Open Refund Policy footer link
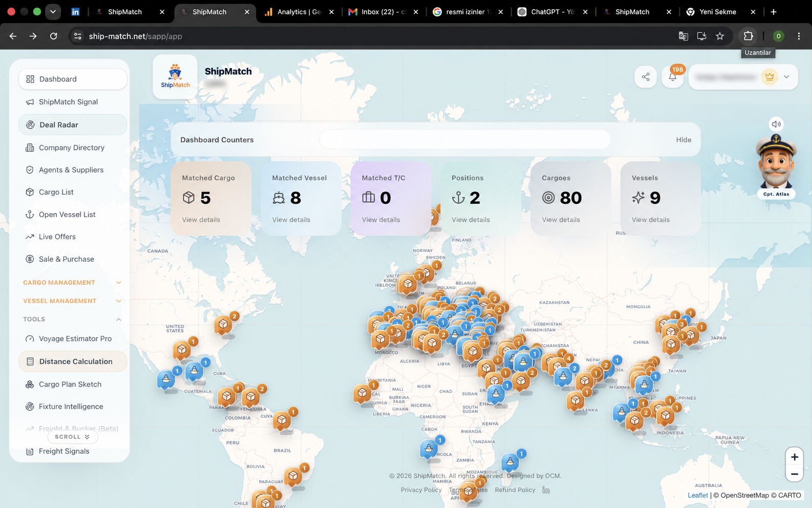The height and width of the screenshot is (508, 812). coord(515,490)
